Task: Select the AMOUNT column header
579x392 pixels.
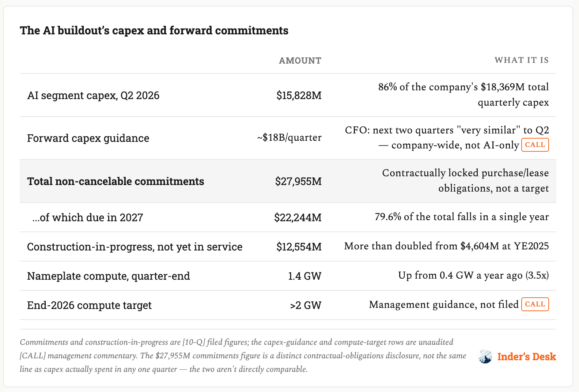Action: tap(300, 61)
